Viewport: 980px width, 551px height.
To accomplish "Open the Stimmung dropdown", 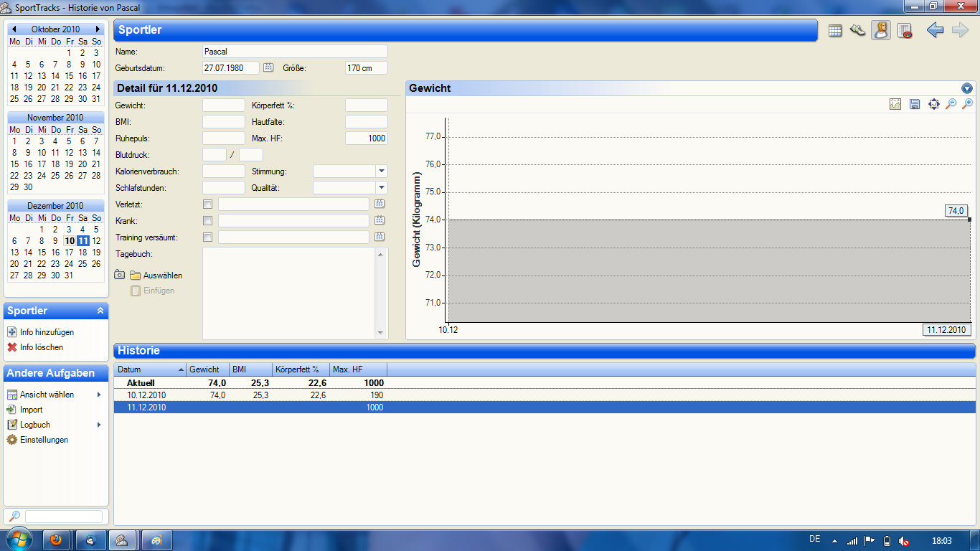I will point(382,171).
